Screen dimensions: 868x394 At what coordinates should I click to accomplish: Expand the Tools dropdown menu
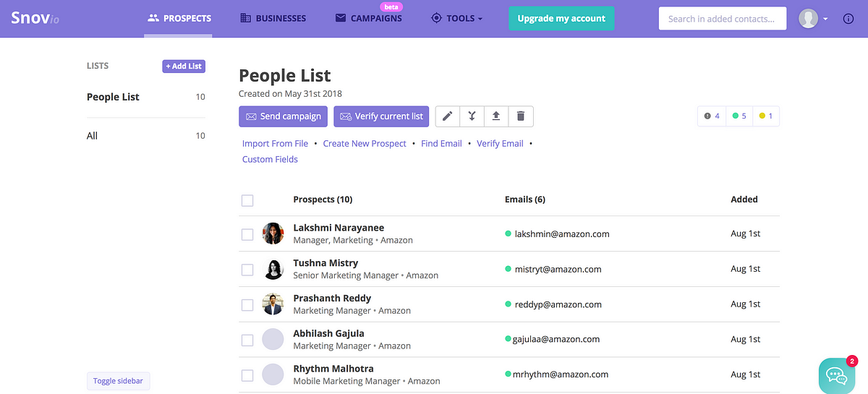[x=456, y=18]
